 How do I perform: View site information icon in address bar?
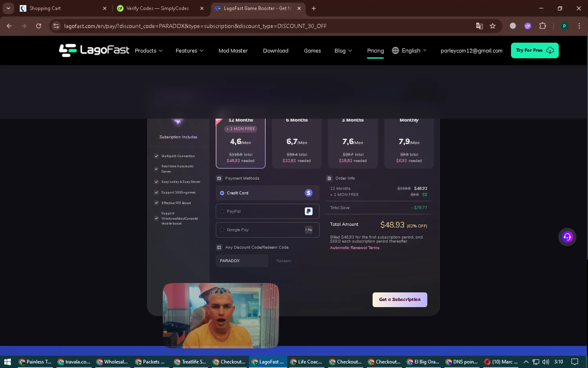tap(56, 26)
